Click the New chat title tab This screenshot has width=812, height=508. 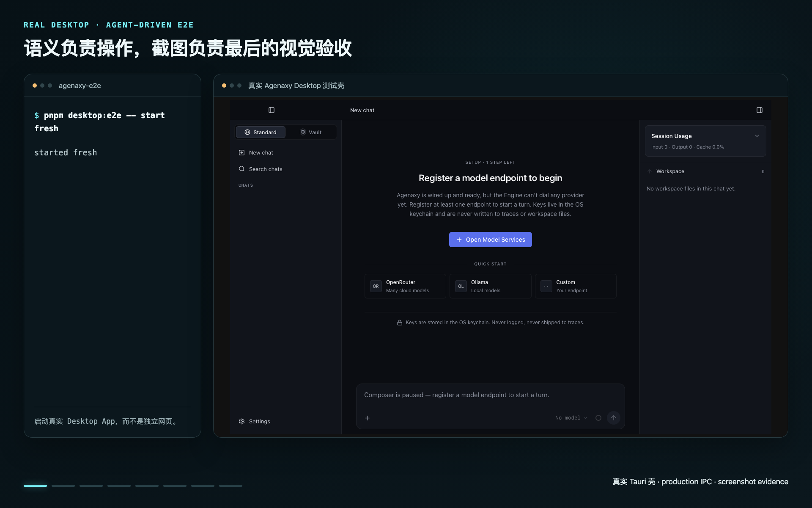click(x=362, y=110)
